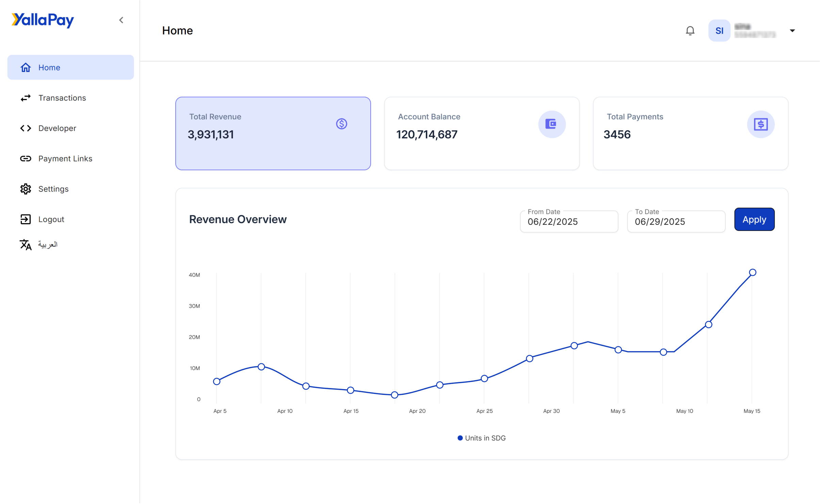Viewport: 820px width, 504px height.
Task: Click the May 15 data point on chart
Action: tap(752, 272)
